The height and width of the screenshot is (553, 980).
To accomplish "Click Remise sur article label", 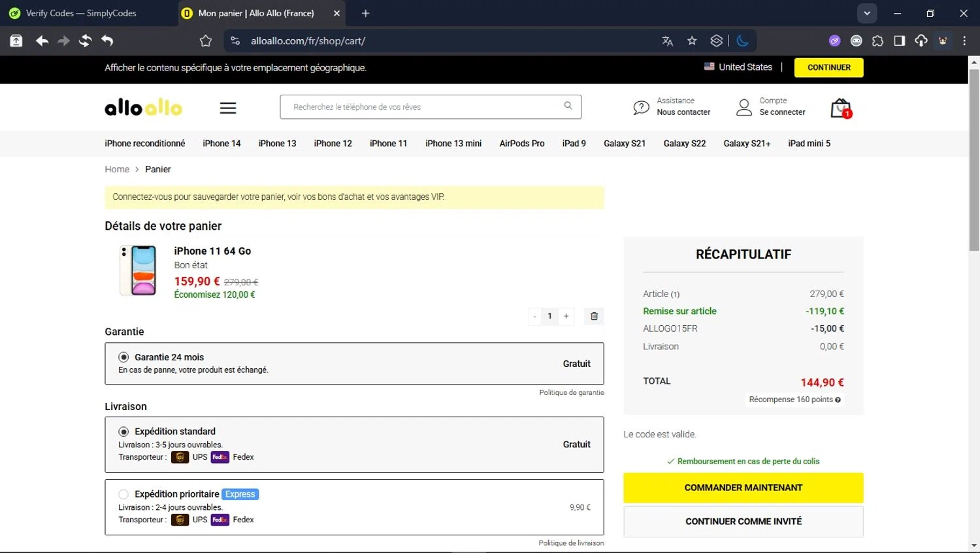I will [x=679, y=311].
